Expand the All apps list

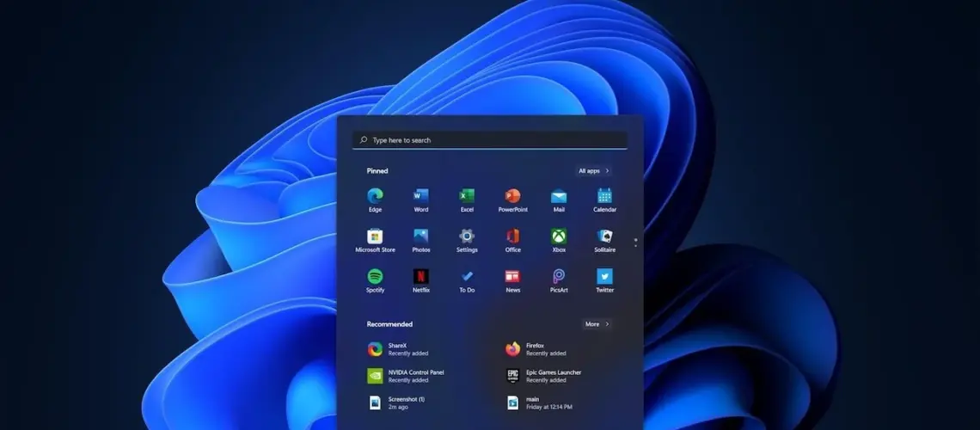pyautogui.click(x=593, y=171)
